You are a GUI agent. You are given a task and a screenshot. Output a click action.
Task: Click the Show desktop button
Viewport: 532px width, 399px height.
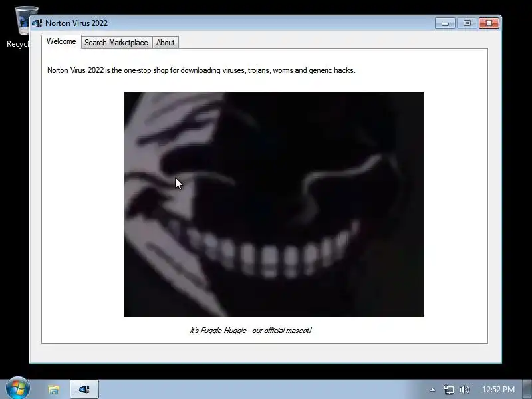coord(527,389)
